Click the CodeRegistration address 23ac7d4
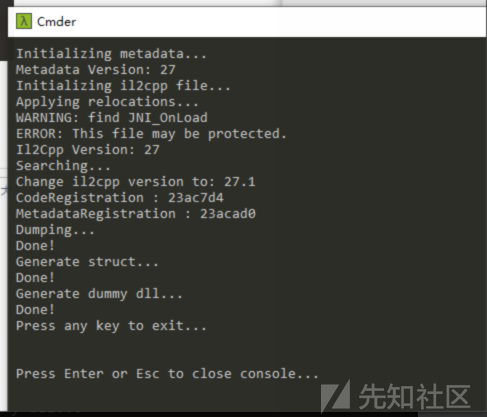Screen dimensions: 487x417 (x=196, y=198)
